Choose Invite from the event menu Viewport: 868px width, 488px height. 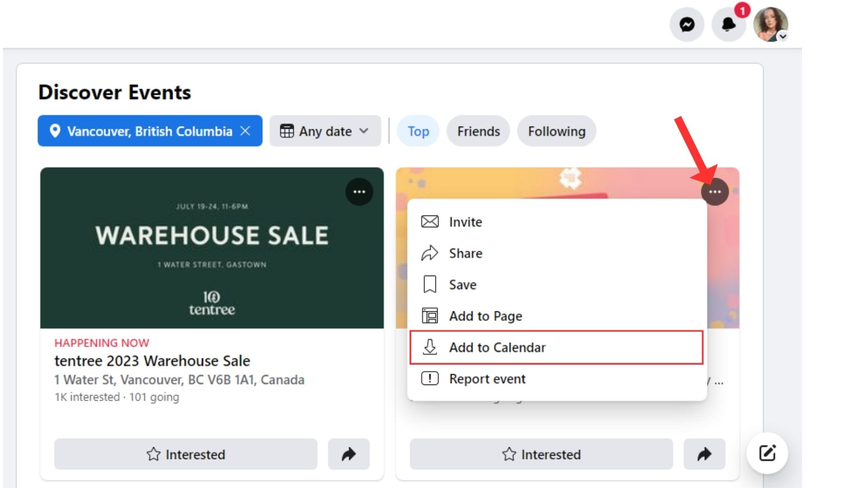pos(465,222)
